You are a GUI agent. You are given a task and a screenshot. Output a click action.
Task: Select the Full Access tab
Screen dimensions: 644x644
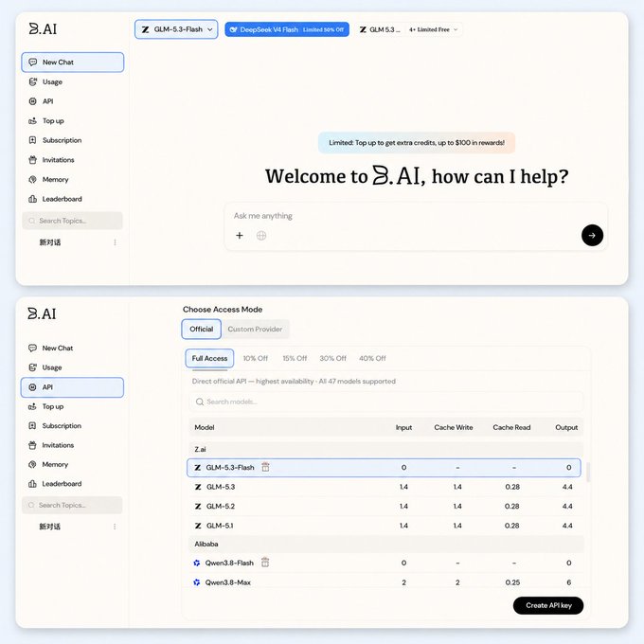(x=209, y=358)
